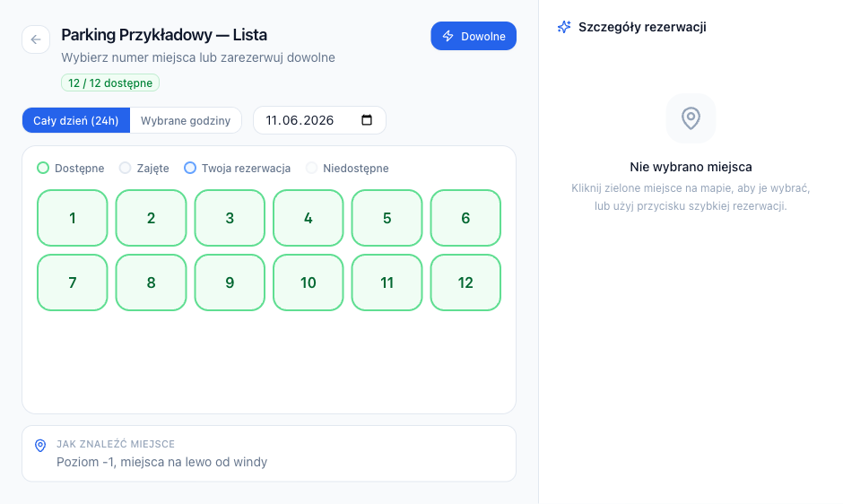Image resolution: width=843 pixels, height=504 pixels.
Task: Choose parking spot 6
Action: click(x=465, y=218)
